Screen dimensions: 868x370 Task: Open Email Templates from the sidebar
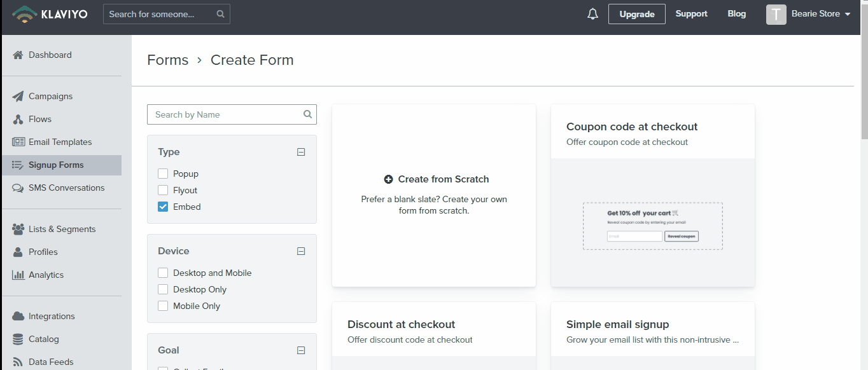tap(62, 142)
